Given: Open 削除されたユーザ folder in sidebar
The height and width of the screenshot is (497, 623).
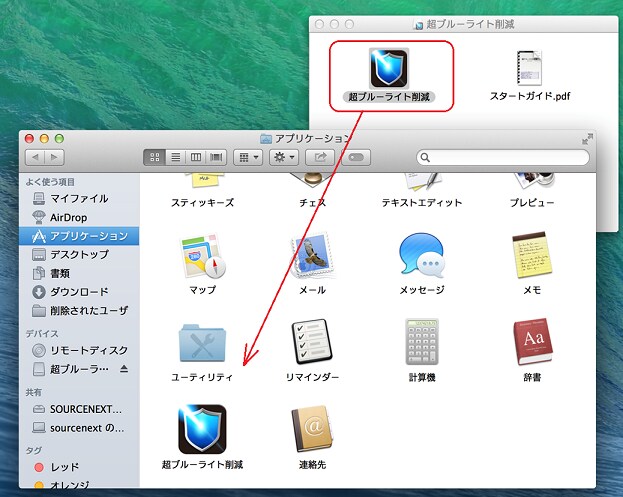Looking at the screenshot, I should (79, 310).
